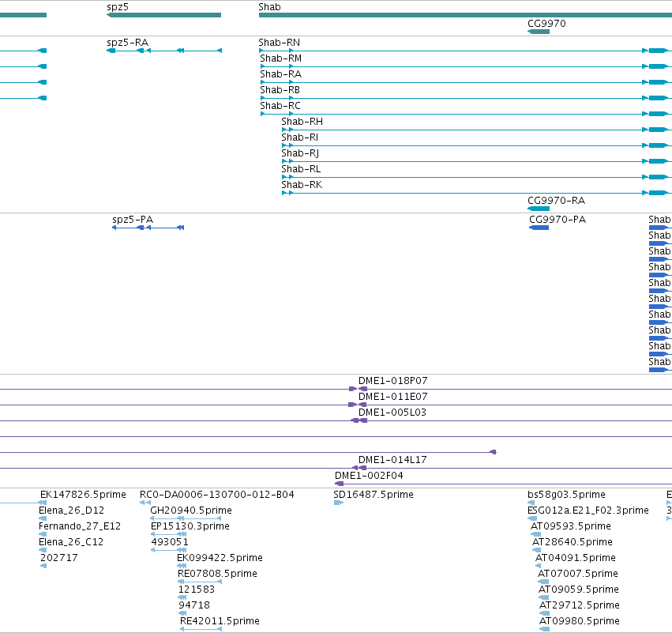Click EST RC0-DA0006-130700-012-B04

[217, 495]
